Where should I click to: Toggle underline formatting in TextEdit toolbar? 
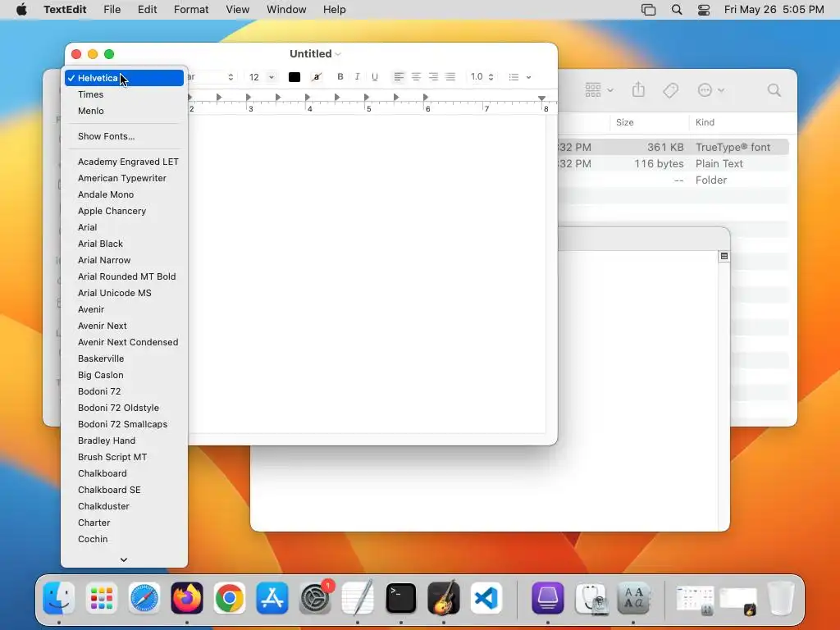pos(375,76)
